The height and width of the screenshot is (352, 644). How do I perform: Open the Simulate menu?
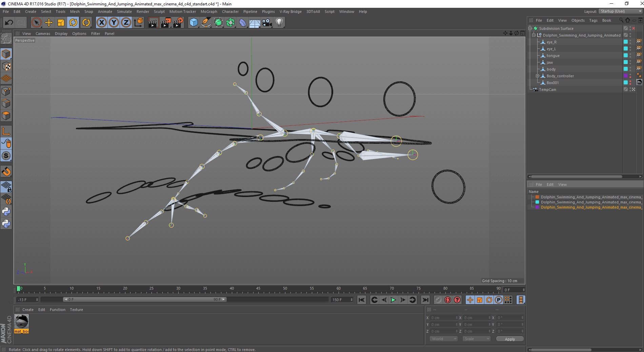point(124,12)
